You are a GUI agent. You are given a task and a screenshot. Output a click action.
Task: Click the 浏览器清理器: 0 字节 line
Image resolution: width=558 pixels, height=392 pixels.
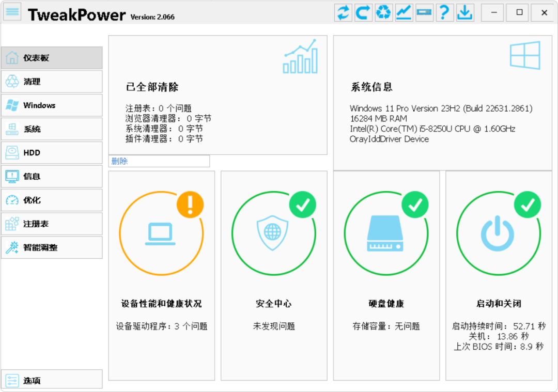tap(168, 118)
